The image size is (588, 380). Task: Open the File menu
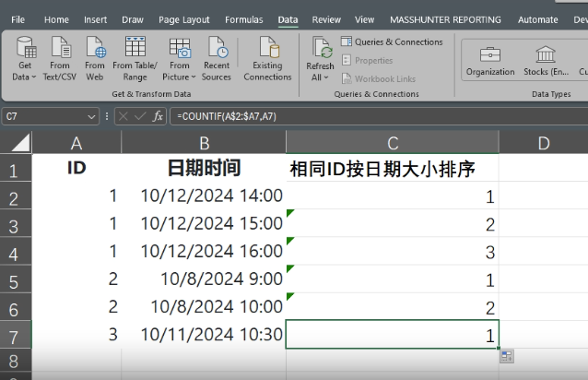pos(18,19)
